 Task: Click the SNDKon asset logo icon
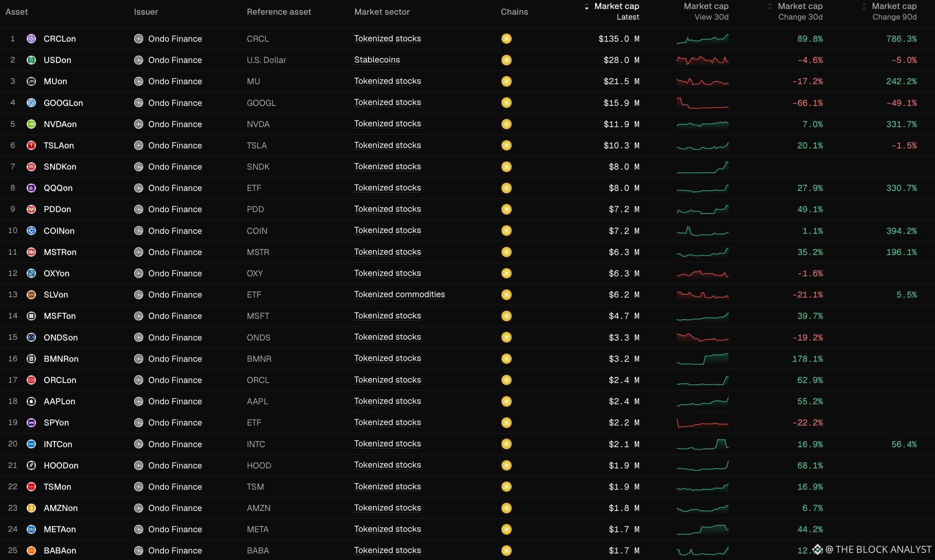coord(31,167)
